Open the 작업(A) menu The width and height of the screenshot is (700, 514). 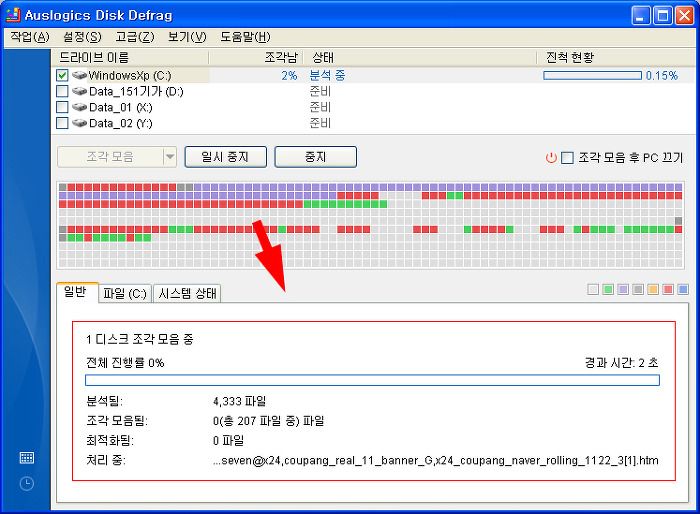click(x=29, y=37)
